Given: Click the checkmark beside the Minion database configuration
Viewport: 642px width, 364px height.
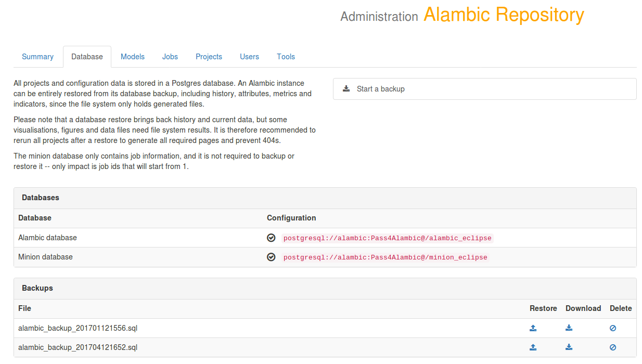Looking at the screenshot, I should pos(271,257).
